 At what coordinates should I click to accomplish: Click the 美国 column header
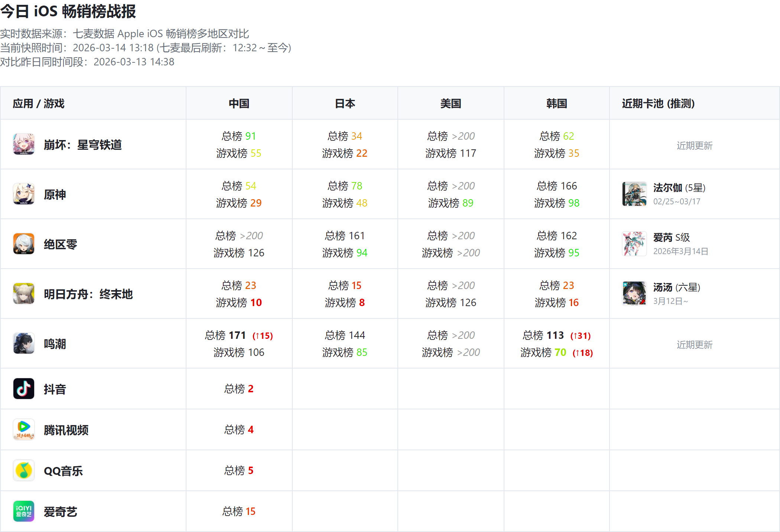[451, 103]
